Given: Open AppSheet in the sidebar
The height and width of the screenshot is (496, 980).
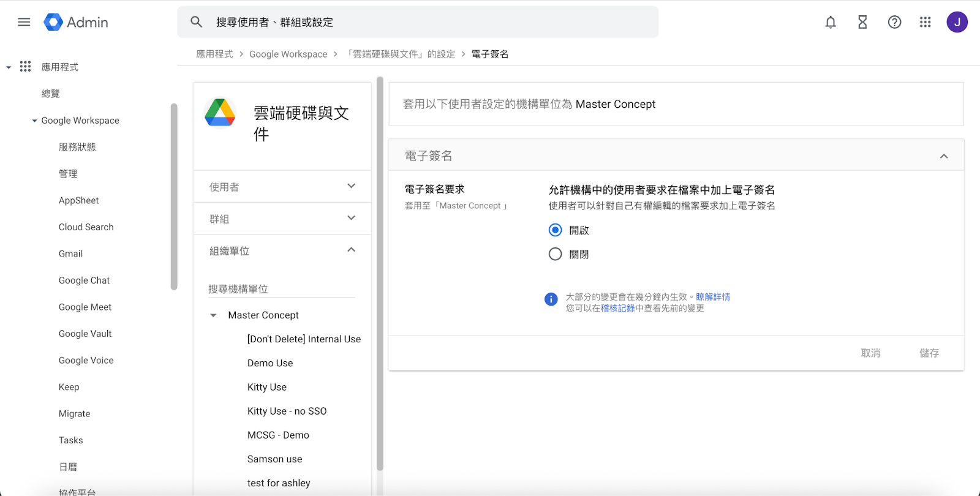Looking at the screenshot, I should click(x=79, y=200).
